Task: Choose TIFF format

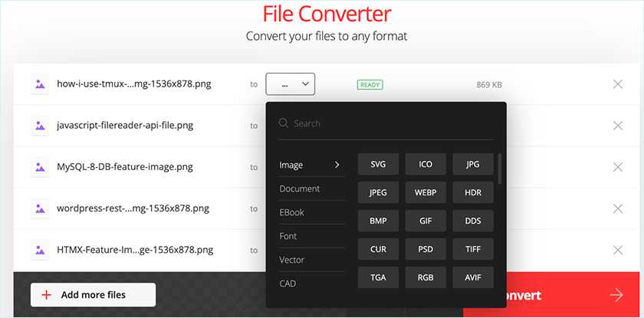Action: click(473, 249)
